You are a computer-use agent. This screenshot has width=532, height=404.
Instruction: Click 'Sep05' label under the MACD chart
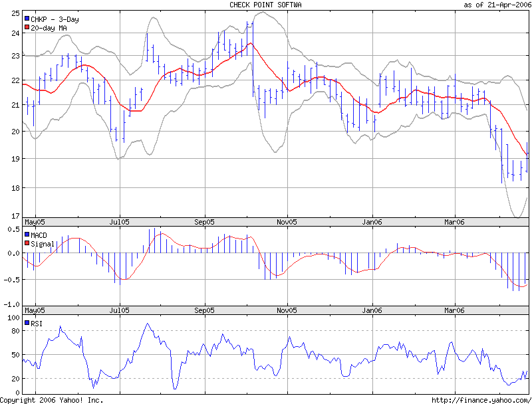coord(204,310)
